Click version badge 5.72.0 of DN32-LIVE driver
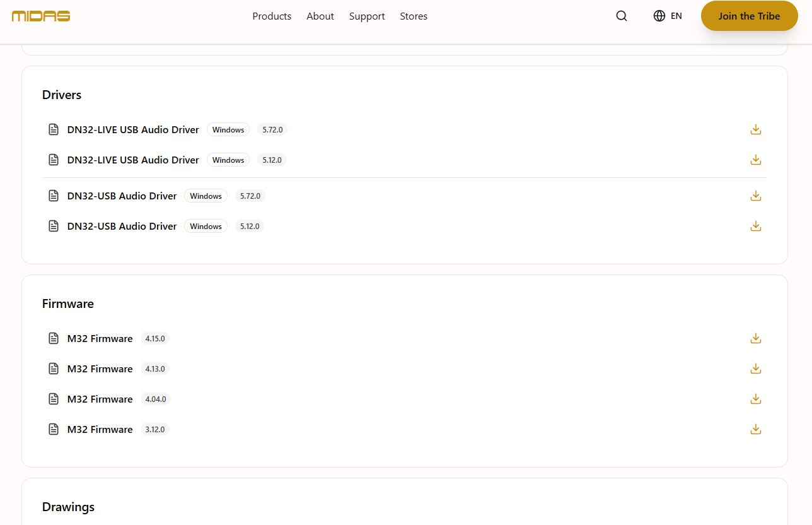The height and width of the screenshot is (525, 812). 272,129
